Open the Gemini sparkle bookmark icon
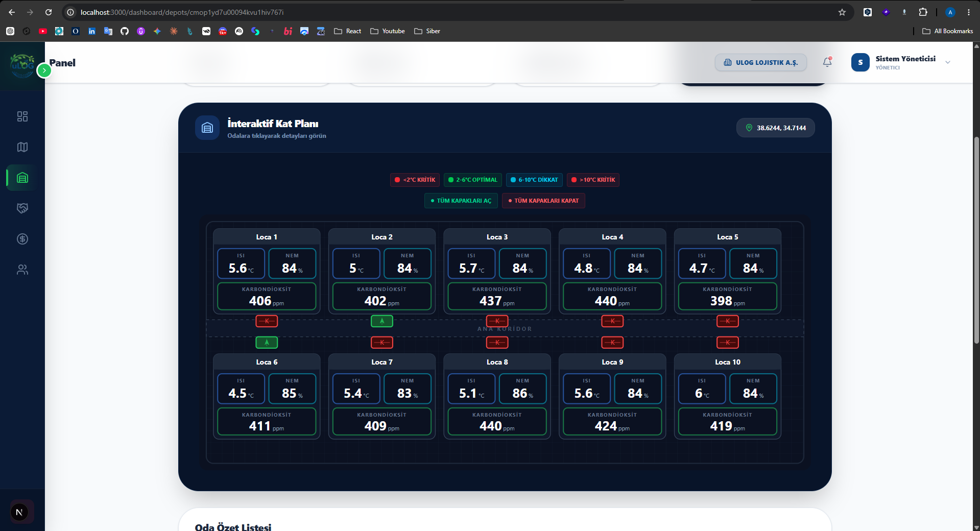The height and width of the screenshot is (531, 980). point(157,31)
